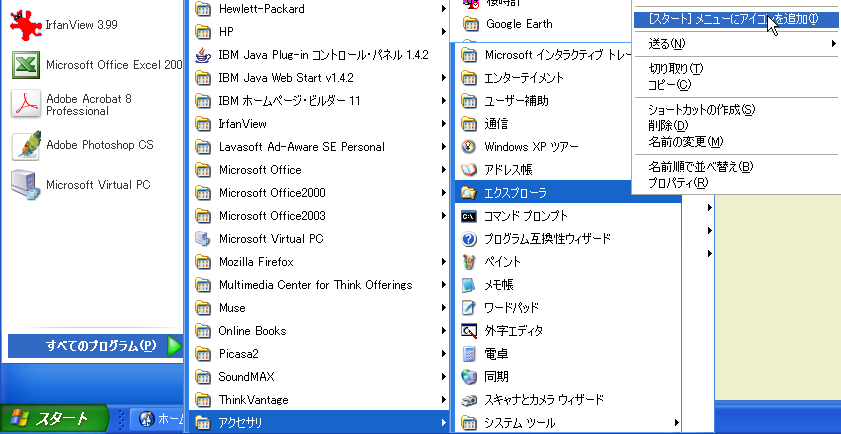Open Multimedia Center for Think Offerings
The width and height of the screenshot is (841, 434).
(321, 285)
